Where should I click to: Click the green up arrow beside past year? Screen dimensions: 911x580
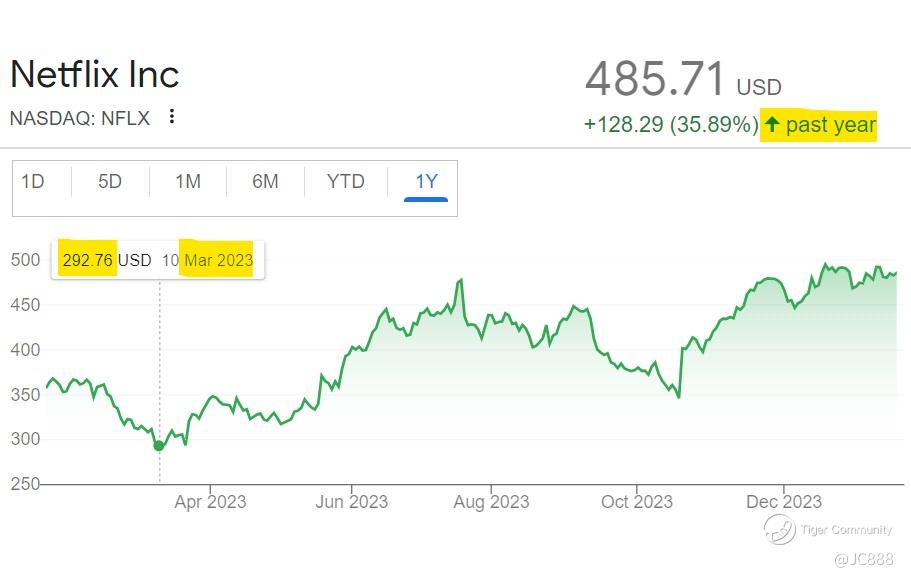[772, 124]
